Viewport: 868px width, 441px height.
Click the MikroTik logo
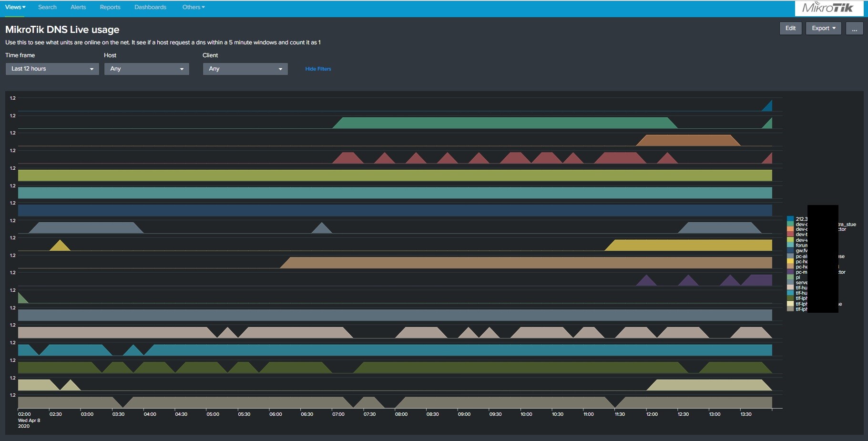(x=828, y=8)
